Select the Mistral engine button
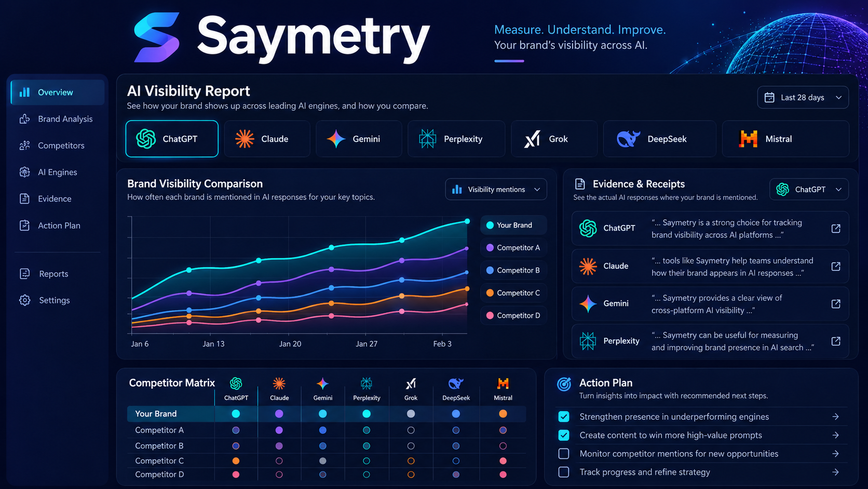Viewport: 868px width, 489px height. 785,139
